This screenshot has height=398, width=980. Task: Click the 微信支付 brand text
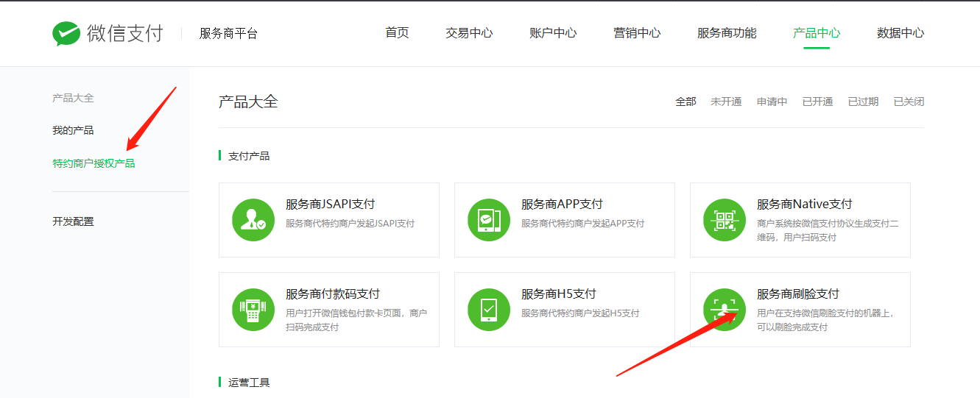coord(124,34)
